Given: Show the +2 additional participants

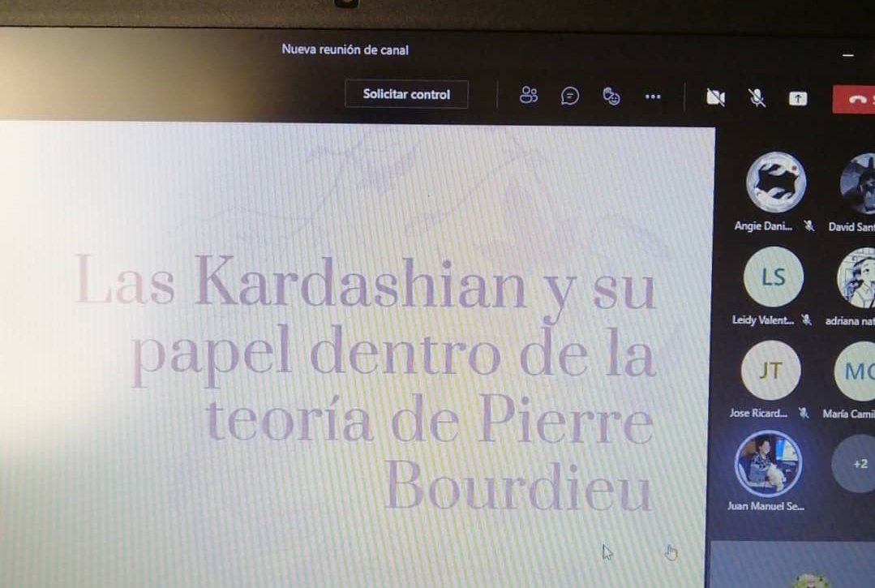Looking at the screenshot, I should 854,464.
